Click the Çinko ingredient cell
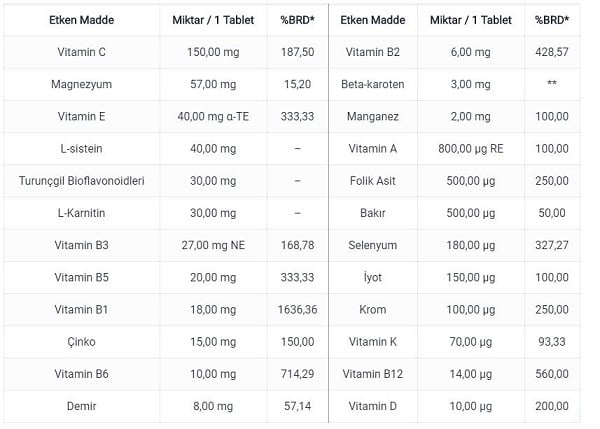The height and width of the screenshot is (429, 600). pyautogui.click(x=82, y=341)
